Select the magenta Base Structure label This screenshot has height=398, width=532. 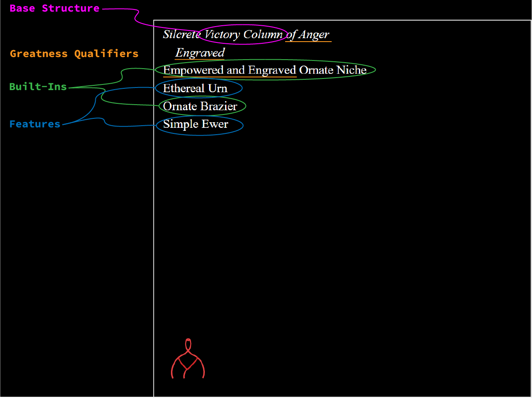(55, 9)
